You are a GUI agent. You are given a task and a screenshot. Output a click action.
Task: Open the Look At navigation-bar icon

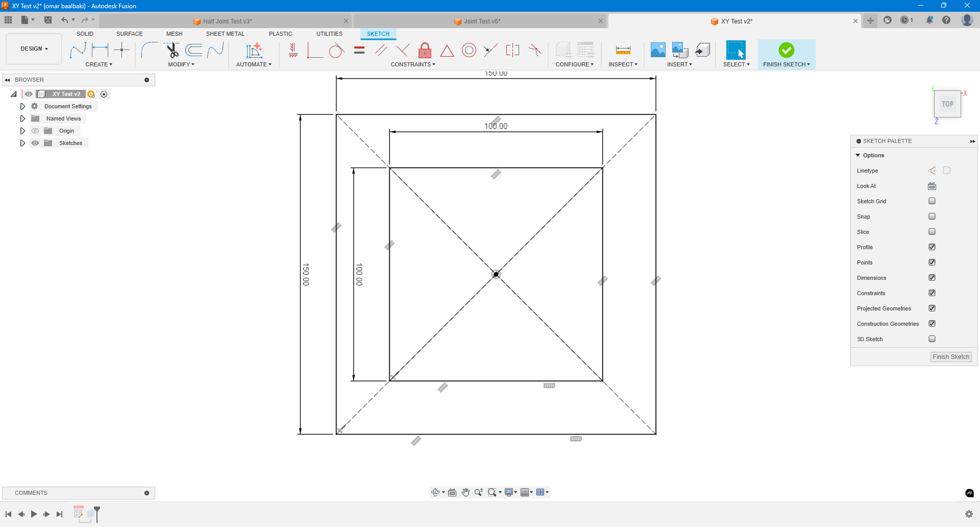(x=452, y=492)
